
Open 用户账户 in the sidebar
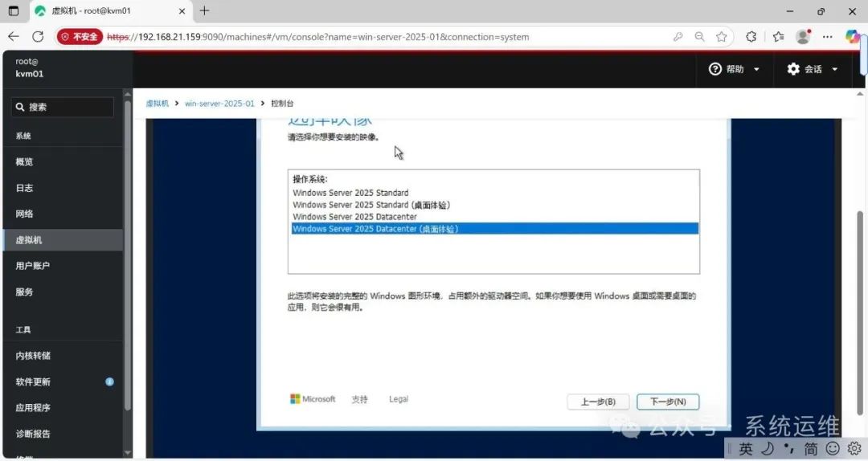click(63, 266)
